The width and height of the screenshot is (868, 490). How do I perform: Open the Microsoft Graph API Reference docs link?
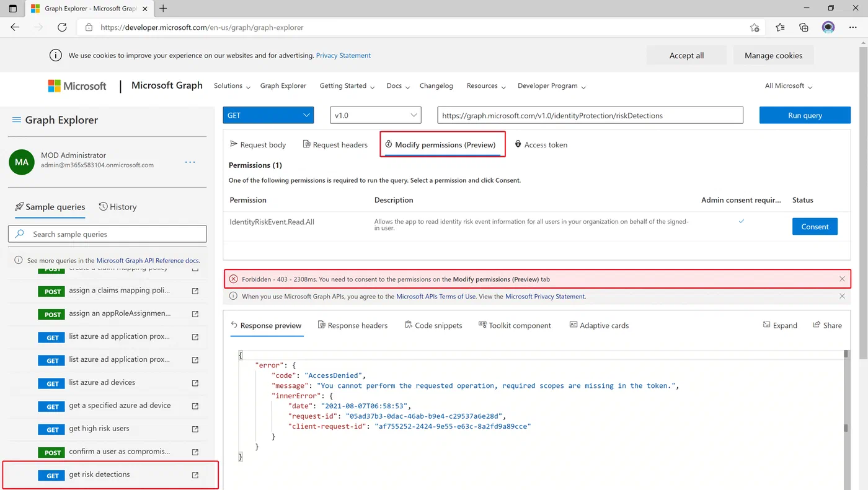(148, 261)
